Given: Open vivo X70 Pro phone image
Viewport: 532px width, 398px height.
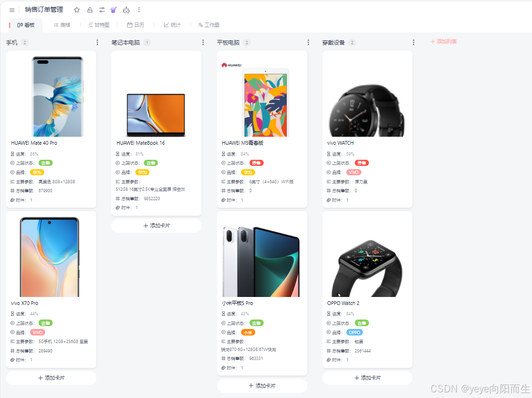Looking at the screenshot, I should (49, 257).
